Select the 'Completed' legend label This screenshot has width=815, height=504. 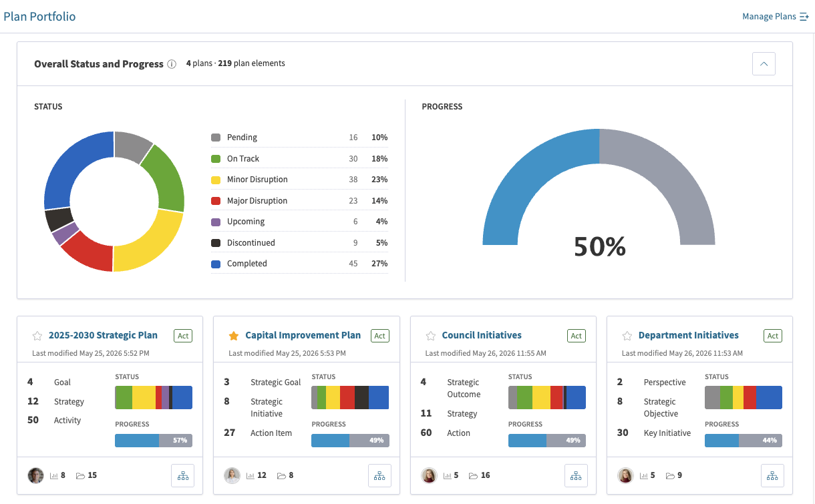[247, 264]
